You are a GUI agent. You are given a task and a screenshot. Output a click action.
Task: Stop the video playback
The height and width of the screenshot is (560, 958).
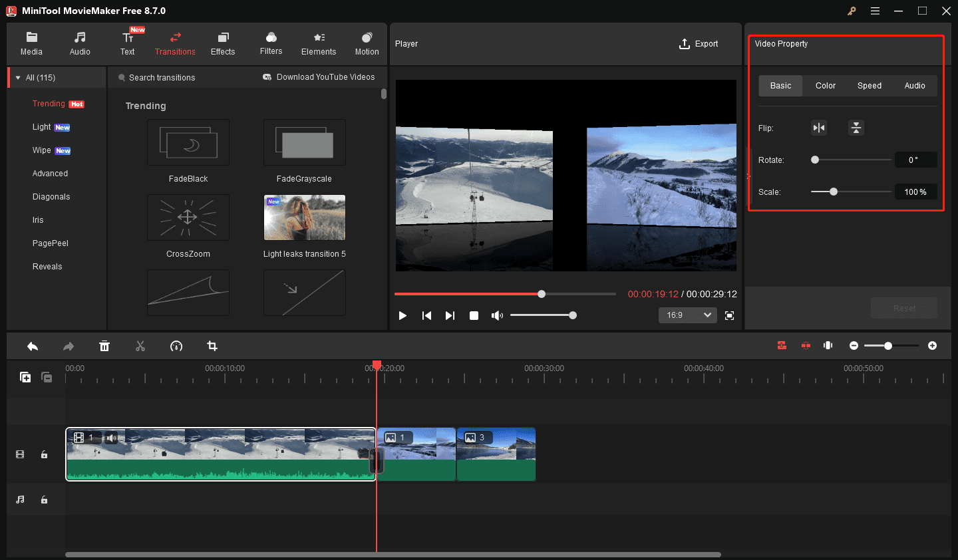pos(474,315)
